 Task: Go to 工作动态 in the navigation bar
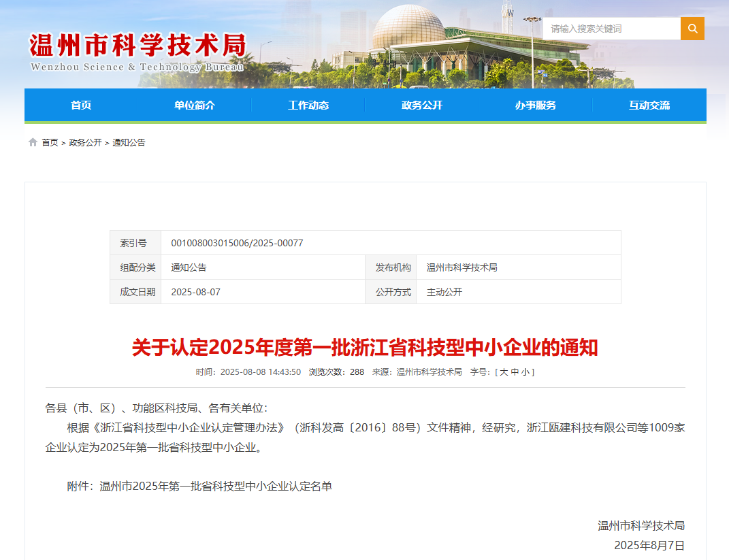(x=308, y=105)
